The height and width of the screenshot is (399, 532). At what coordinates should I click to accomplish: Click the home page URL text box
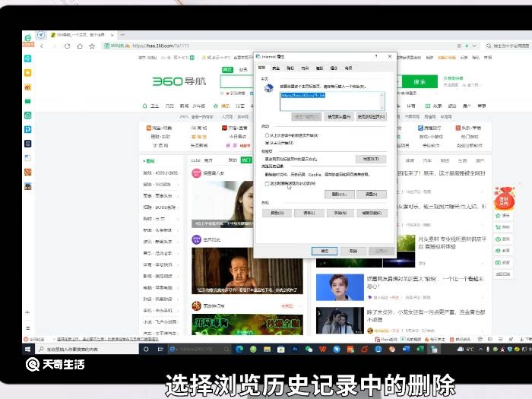point(332,101)
